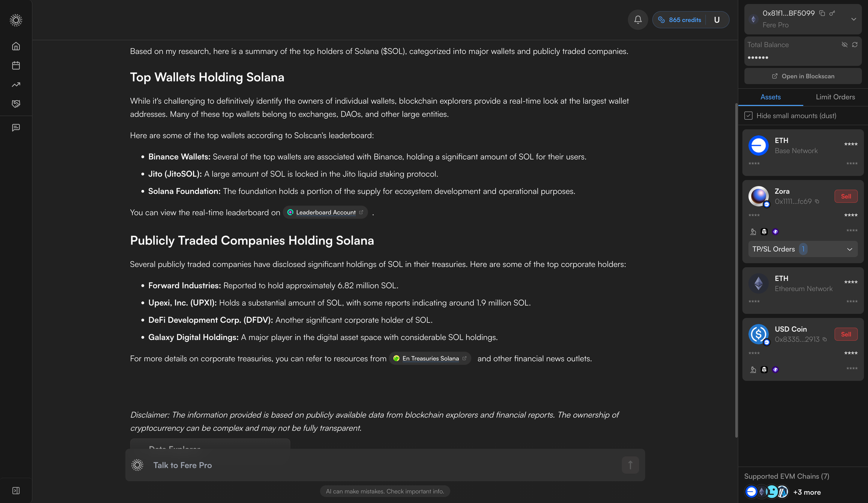Refresh the Total Balance
Image resolution: width=868 pixels, height=503 pixels.
tap(855, 45)
